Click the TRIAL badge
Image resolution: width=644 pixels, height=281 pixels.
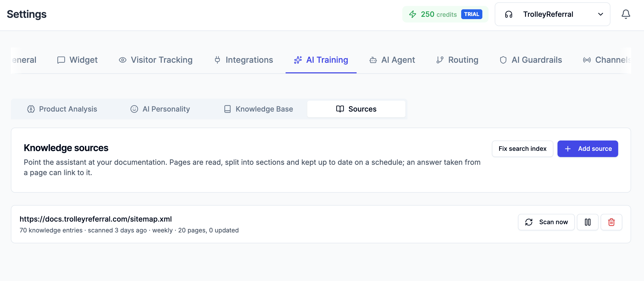tap(472, 14)
